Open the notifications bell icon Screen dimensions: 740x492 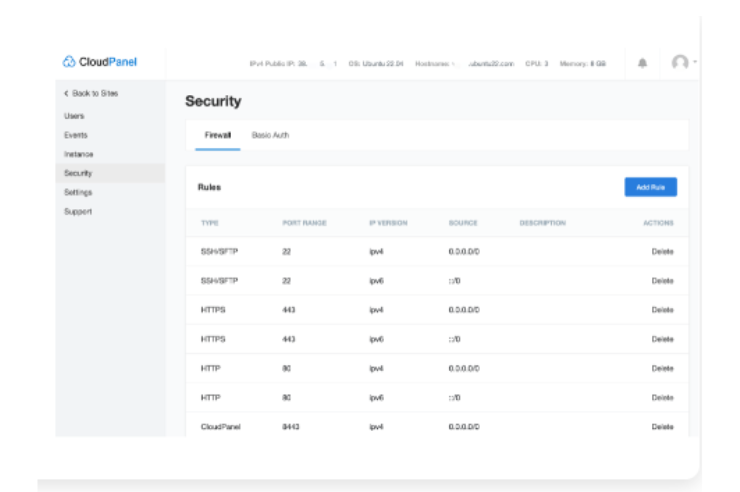pyautogui.click(x=642, y=62)
